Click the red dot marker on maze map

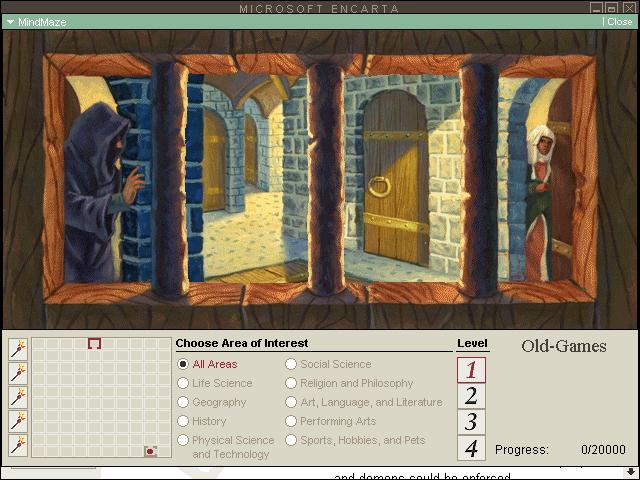[x=150, y=451]
